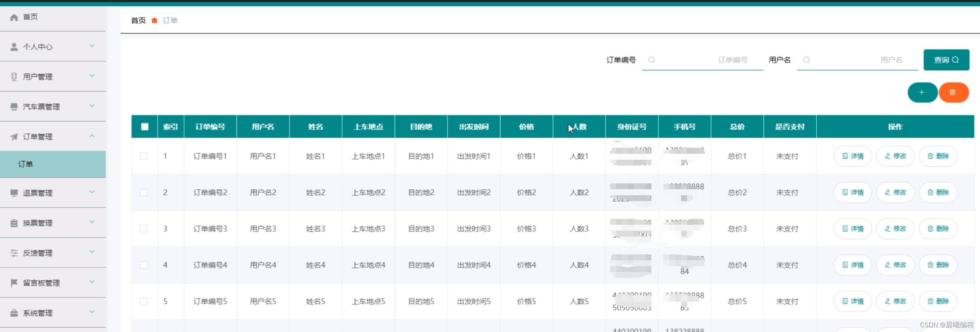This screenshot has height=332, width=980.
Task: Check the row 2 checkbox
Action: (144, 192)
